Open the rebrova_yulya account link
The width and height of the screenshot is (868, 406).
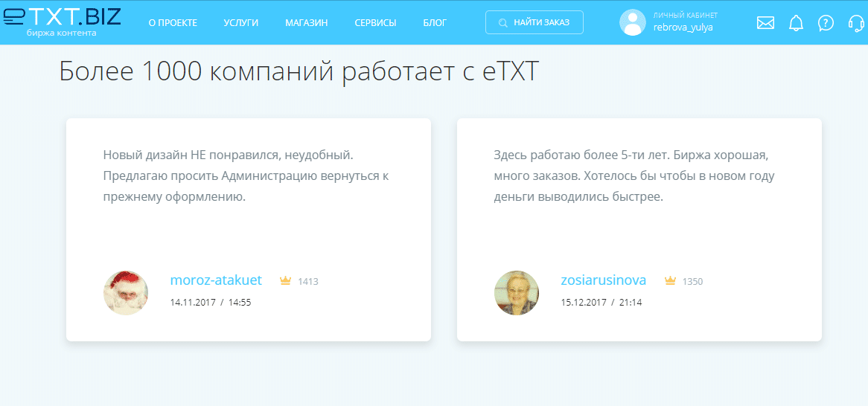[x=683, y=27]
